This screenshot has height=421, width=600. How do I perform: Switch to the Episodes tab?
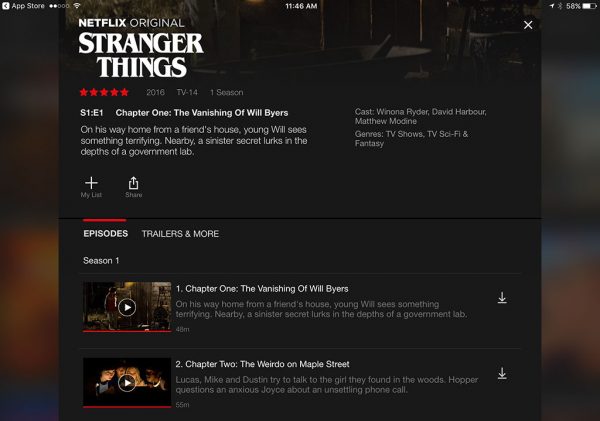click(x=106, y=233)
